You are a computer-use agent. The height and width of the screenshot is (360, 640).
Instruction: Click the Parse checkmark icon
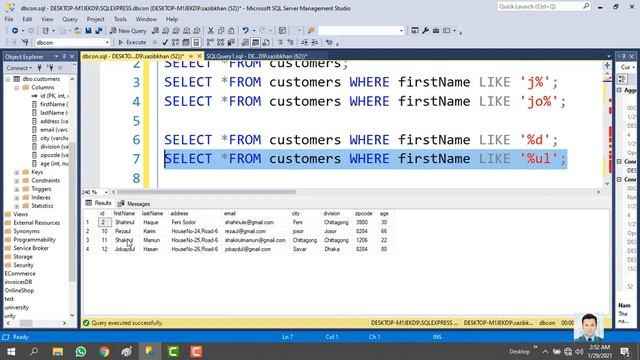tap(165, 42)
